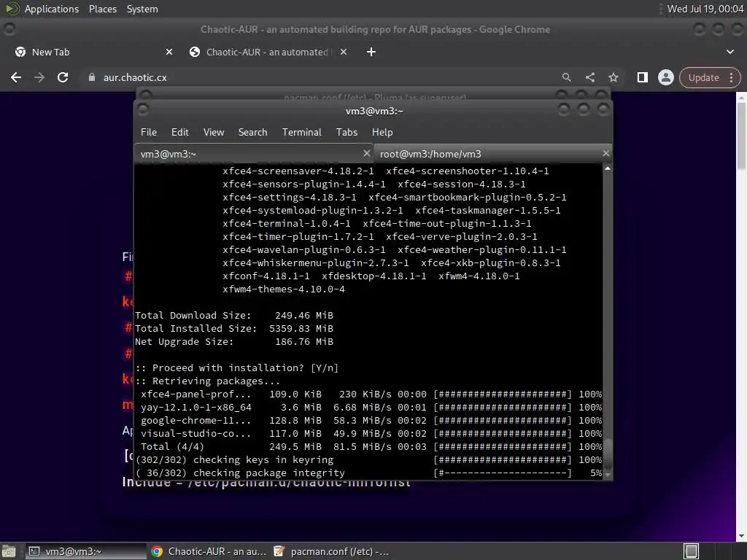Click the yay-12.1.0-1-x86_64 download row

coord(371,407)
